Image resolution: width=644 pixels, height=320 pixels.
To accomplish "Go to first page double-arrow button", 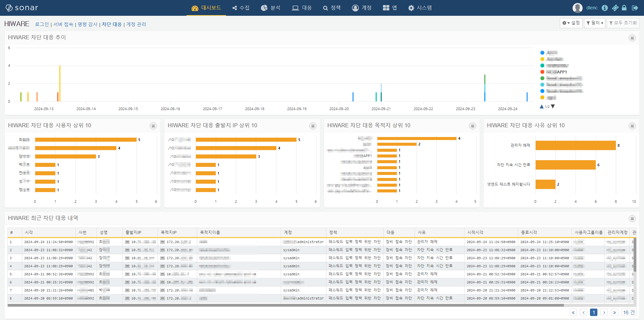I will point(573,312).
